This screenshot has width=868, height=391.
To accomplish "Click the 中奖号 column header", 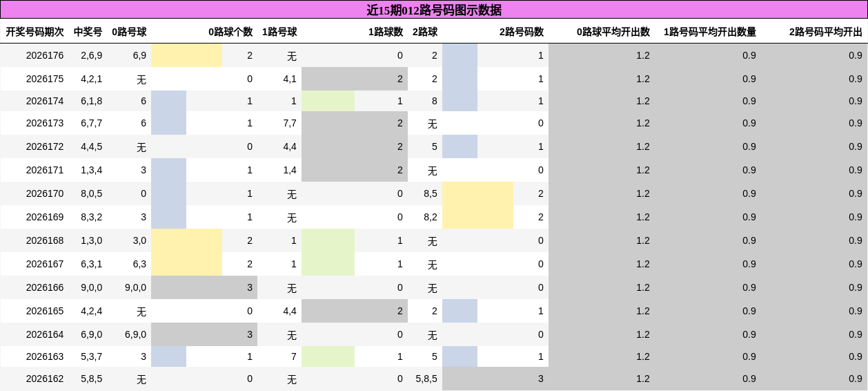I will point(88,32).
